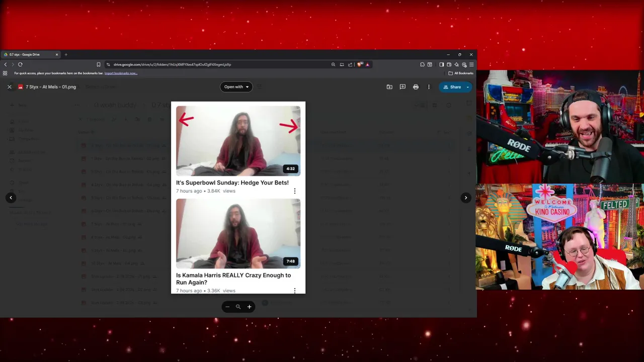The width and height of the screenshot is (644, 362).
Task: Open the page zoom magnifier in address bar
Action: coord(333,64)
